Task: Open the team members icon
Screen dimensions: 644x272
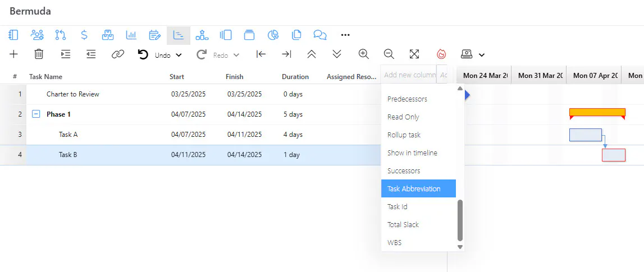Action: 37,35
